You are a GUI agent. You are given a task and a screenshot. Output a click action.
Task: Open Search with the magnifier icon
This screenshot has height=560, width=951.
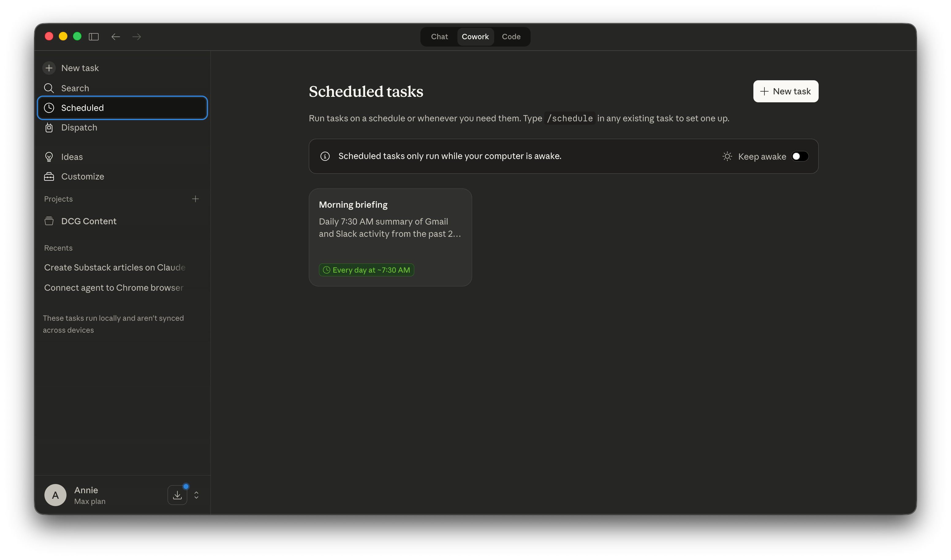[49, 88]
